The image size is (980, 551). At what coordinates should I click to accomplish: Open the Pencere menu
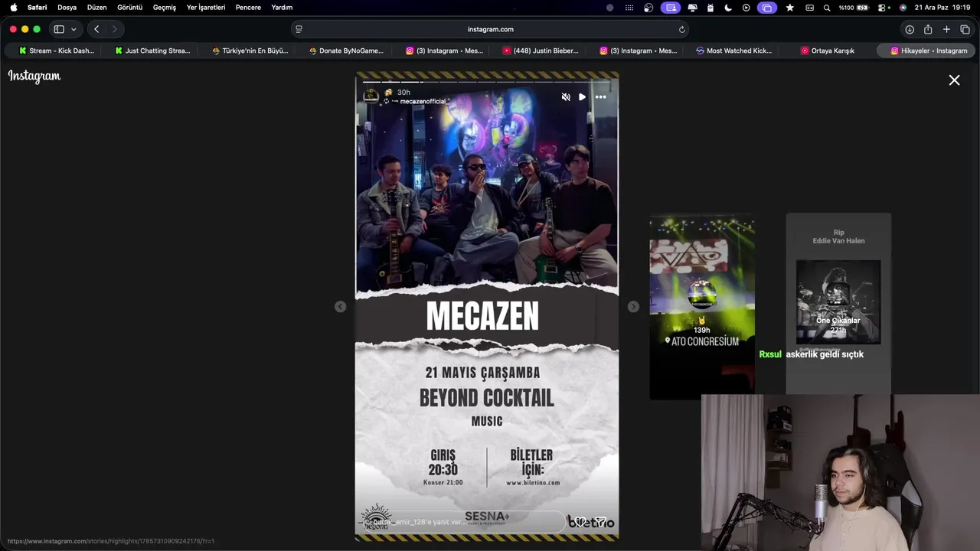point(248,8)
